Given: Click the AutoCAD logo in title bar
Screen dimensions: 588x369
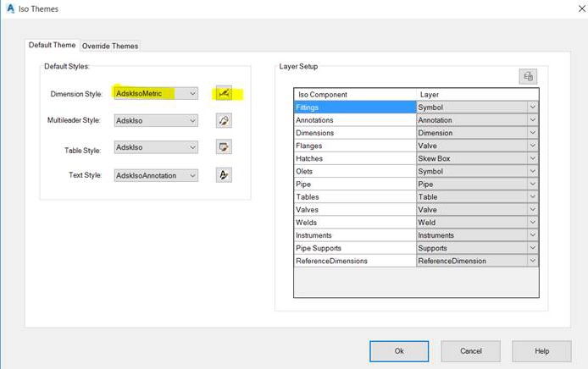Looking at the screenshot, I should click(8, 8).
